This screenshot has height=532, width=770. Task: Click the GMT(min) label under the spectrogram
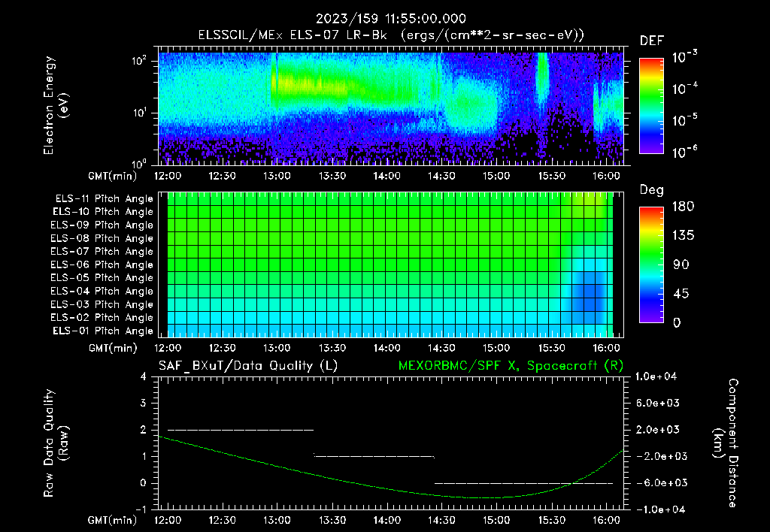coord(113,176)
